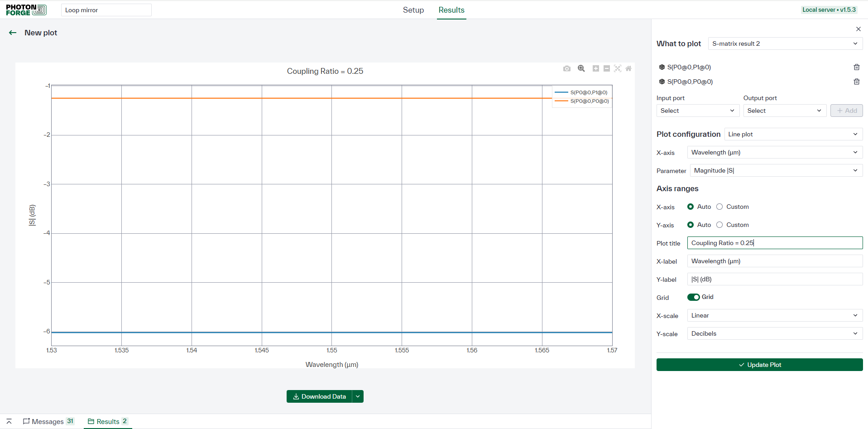Download plot as PNG camera icon

pyautogui.click(x=567, y=68)
